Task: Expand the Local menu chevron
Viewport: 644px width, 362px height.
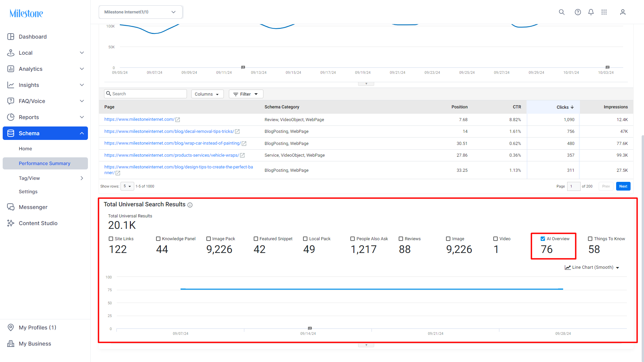Action: [82, 53]
